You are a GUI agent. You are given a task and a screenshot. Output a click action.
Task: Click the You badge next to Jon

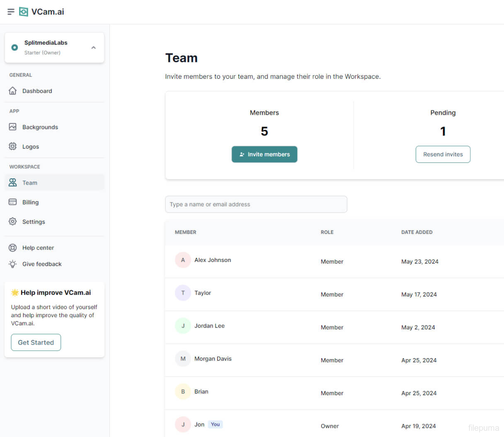[215, 424]
